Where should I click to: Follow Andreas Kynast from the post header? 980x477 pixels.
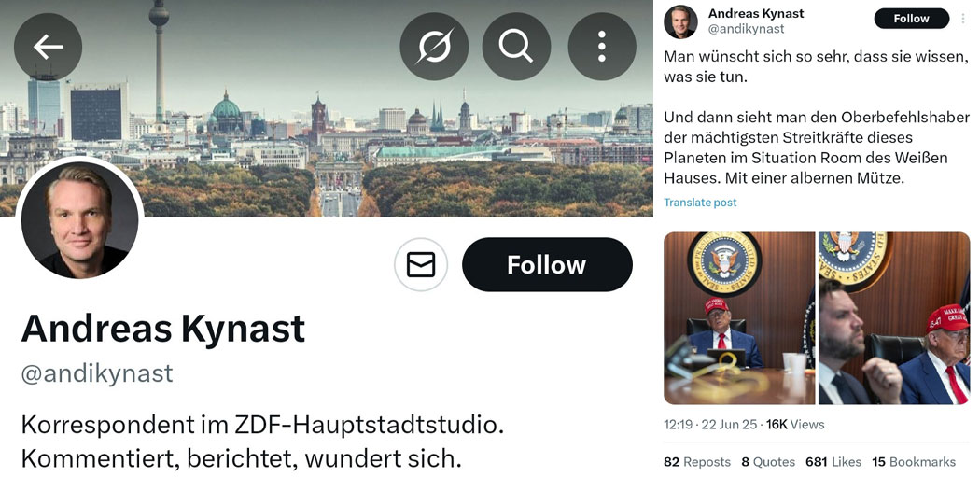pyautogui.click(x=911, y=18)
